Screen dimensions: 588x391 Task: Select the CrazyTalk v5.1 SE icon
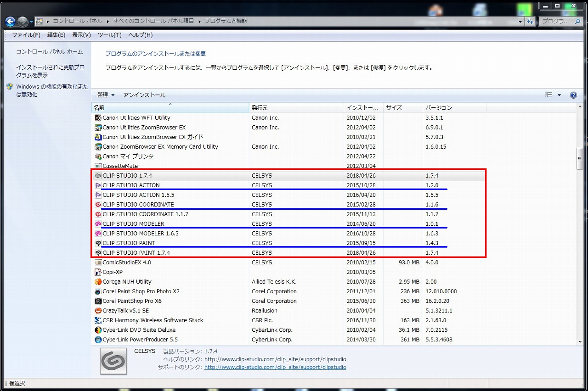98,311
